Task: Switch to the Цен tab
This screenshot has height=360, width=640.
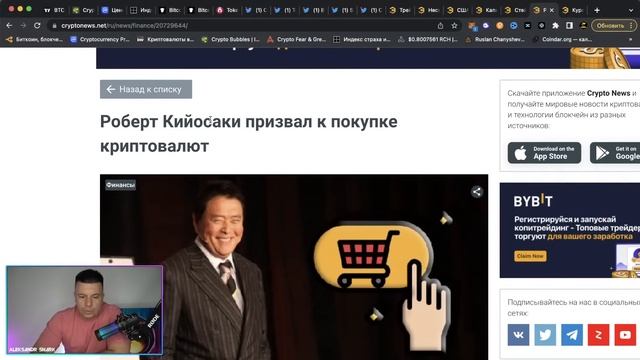Action: pos(112,10)
